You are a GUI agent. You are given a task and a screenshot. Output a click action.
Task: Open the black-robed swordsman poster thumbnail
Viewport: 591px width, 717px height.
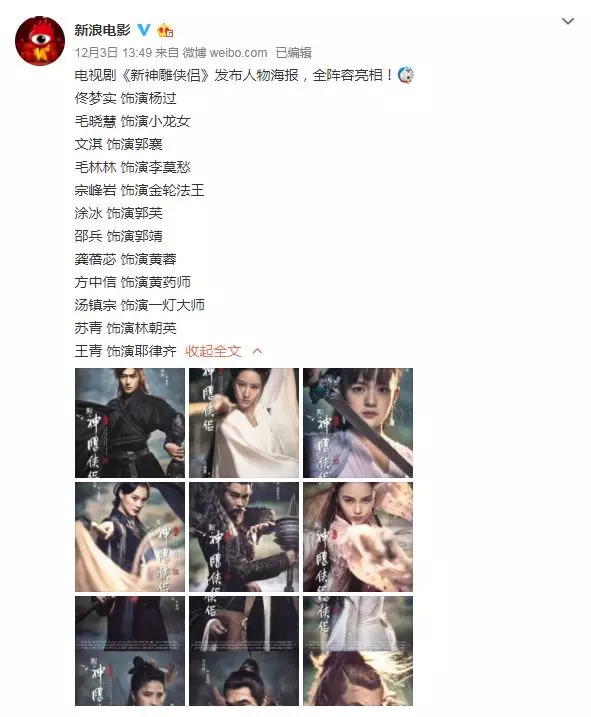[130, 423]
